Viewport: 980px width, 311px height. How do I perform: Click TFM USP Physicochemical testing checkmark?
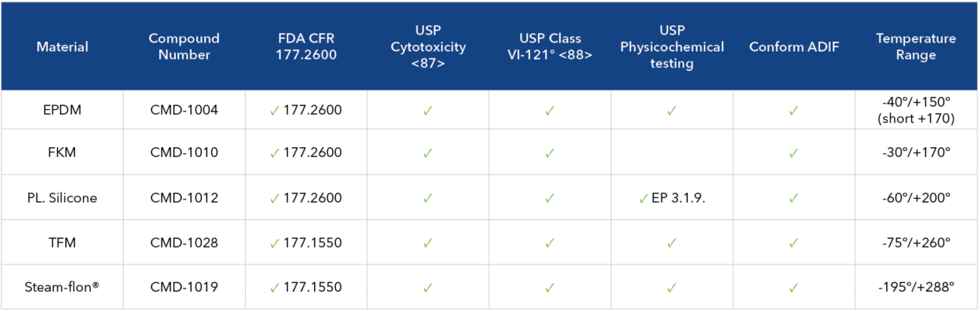[671, 243]
